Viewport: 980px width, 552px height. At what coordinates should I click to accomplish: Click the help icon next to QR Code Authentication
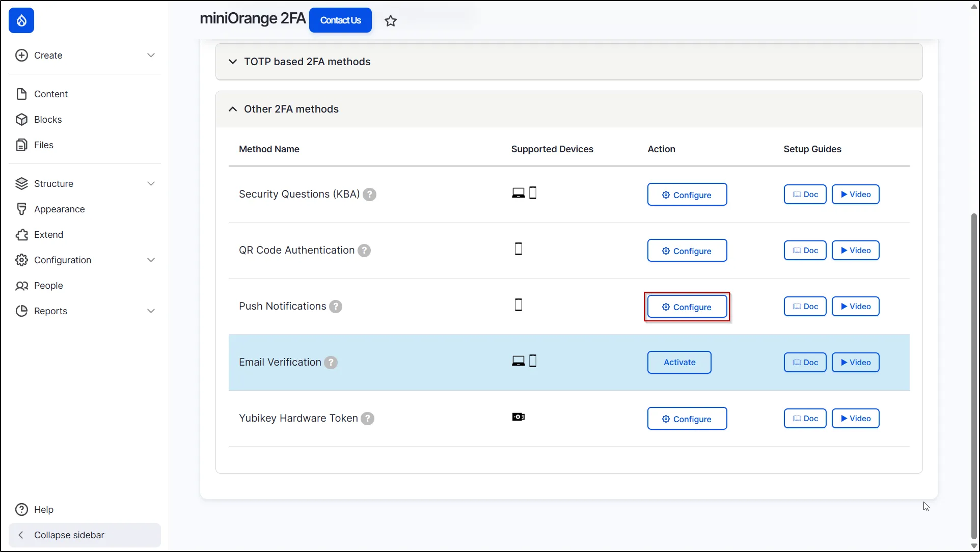(364, 251)
